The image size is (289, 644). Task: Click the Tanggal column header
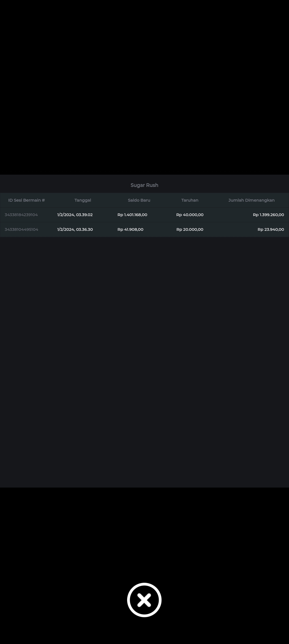[83, 200]
